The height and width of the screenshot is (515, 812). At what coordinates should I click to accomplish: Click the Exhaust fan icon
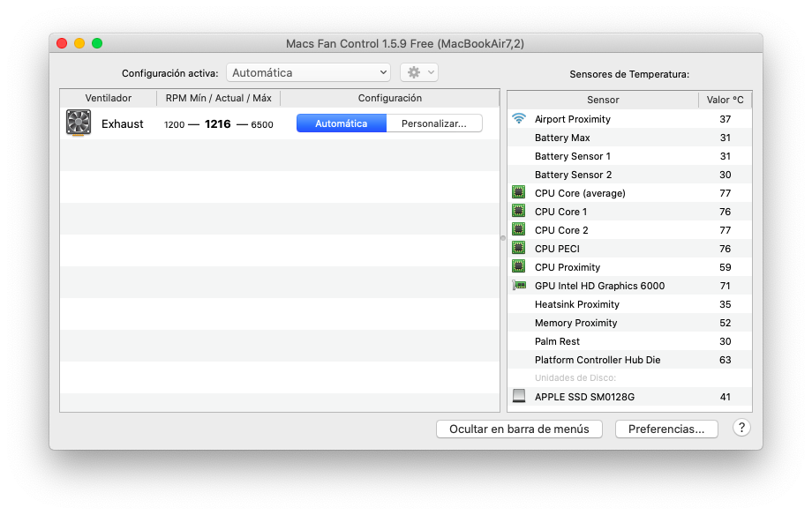[x=79, y=123]
